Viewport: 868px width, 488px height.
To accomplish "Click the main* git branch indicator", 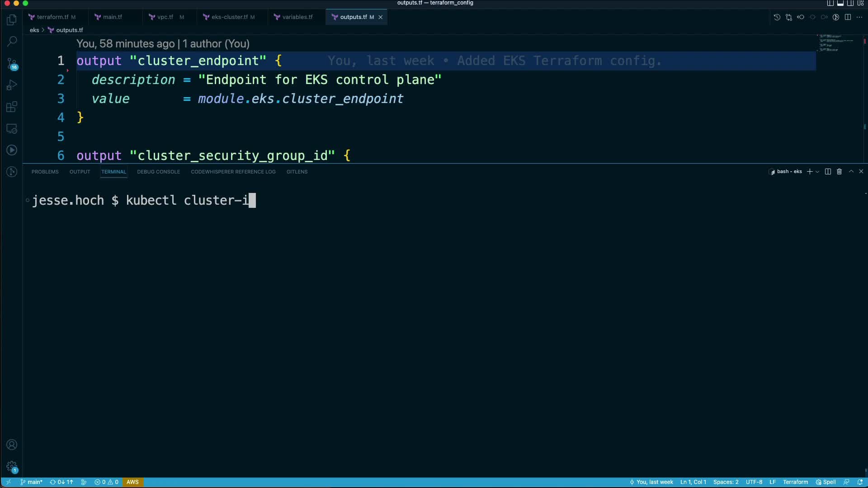I will (x=32, y=482).
